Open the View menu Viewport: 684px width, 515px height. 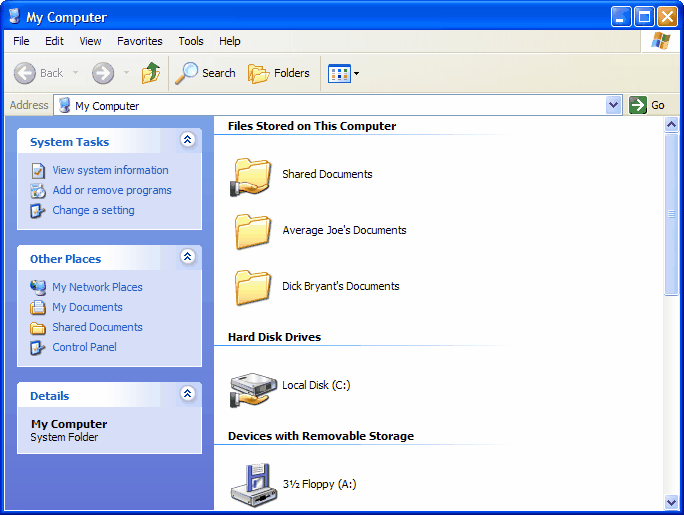click(90, 41)
